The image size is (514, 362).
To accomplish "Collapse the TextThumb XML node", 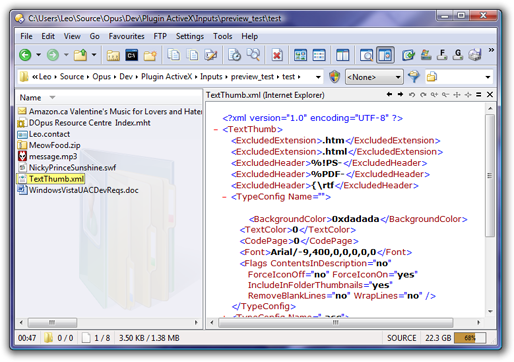I will (x=216, y=129).
